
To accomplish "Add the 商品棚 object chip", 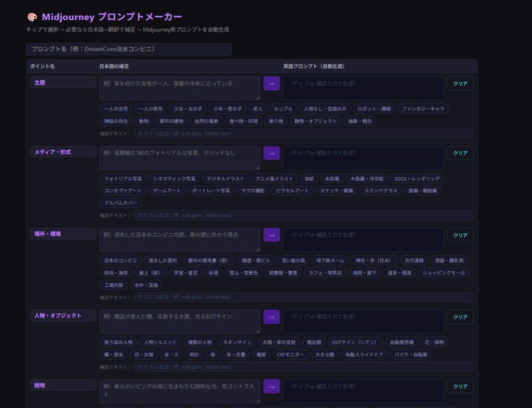I will (x=314, y=342).
